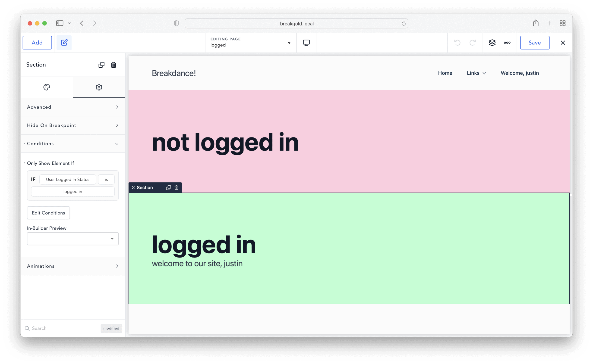Switch to the Settings gear tab

[99, 87]
